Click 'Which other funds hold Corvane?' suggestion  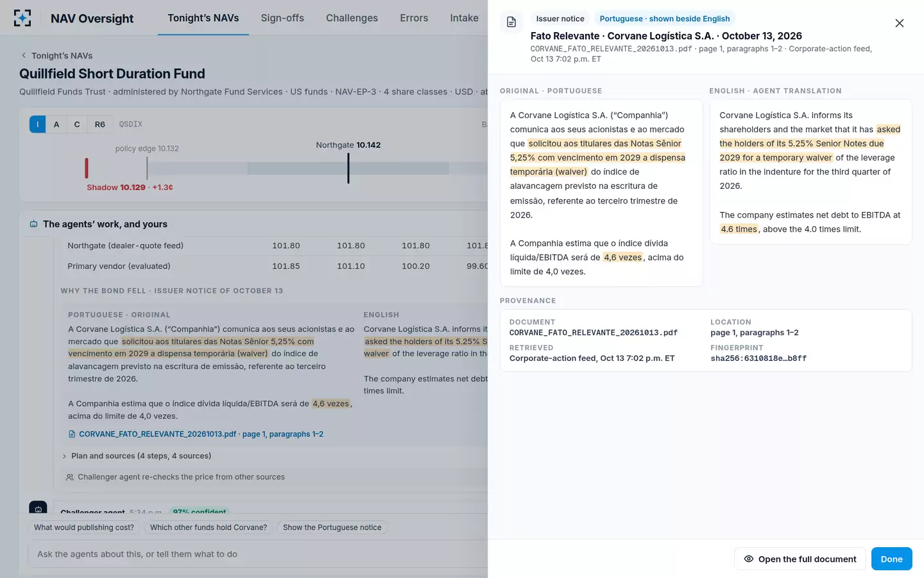coord(209,527)
